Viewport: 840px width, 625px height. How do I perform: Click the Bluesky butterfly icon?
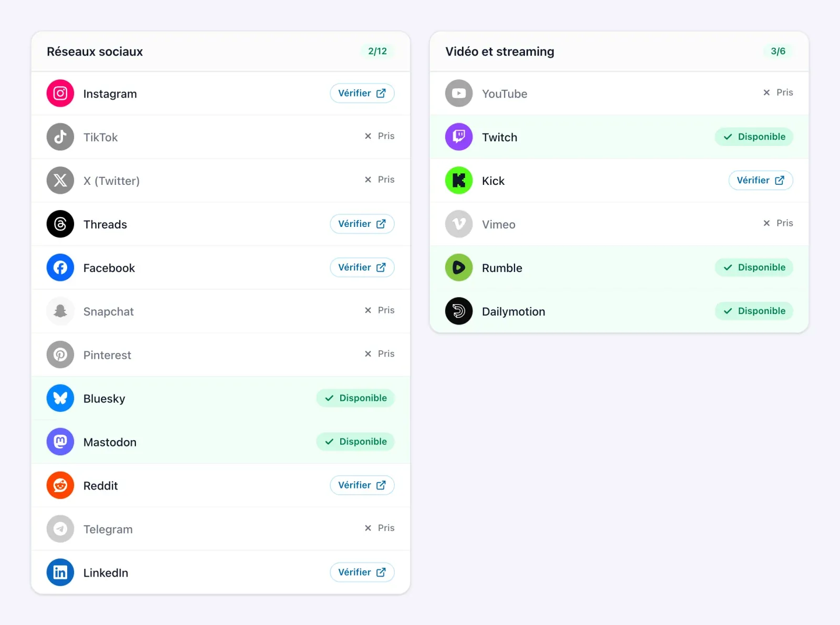(x=60, y=399)
